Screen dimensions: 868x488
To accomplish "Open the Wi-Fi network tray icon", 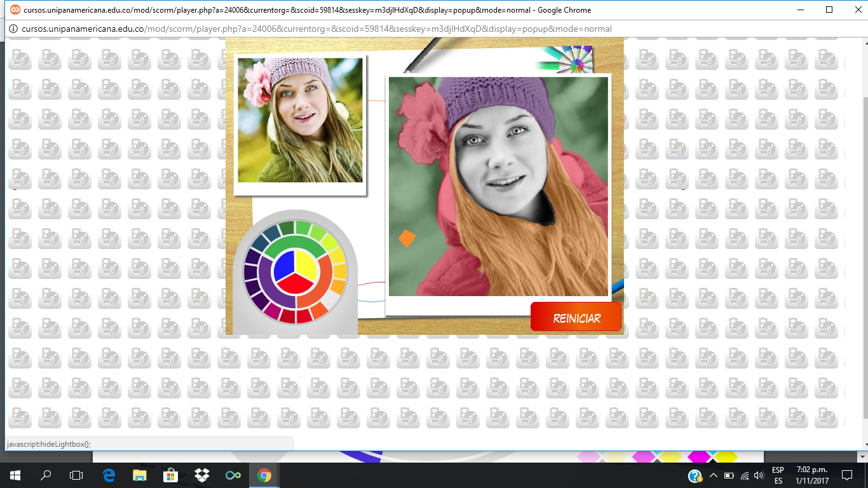I will [x=744, y=475].
